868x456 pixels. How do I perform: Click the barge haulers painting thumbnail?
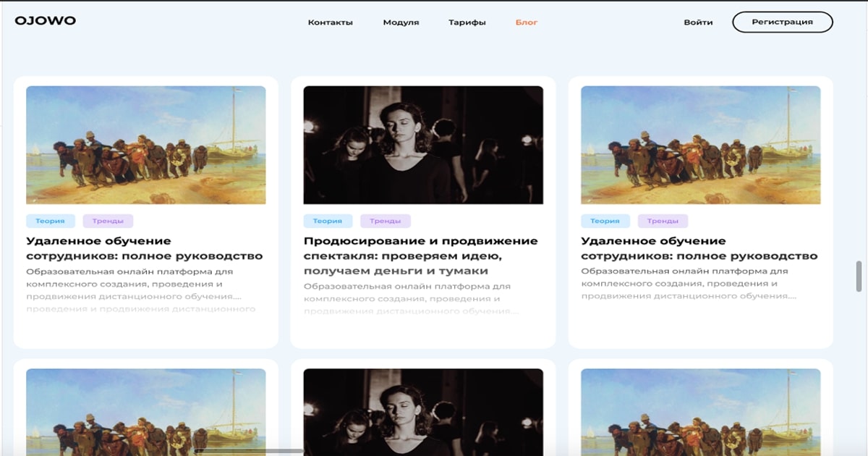pos(145,144)
